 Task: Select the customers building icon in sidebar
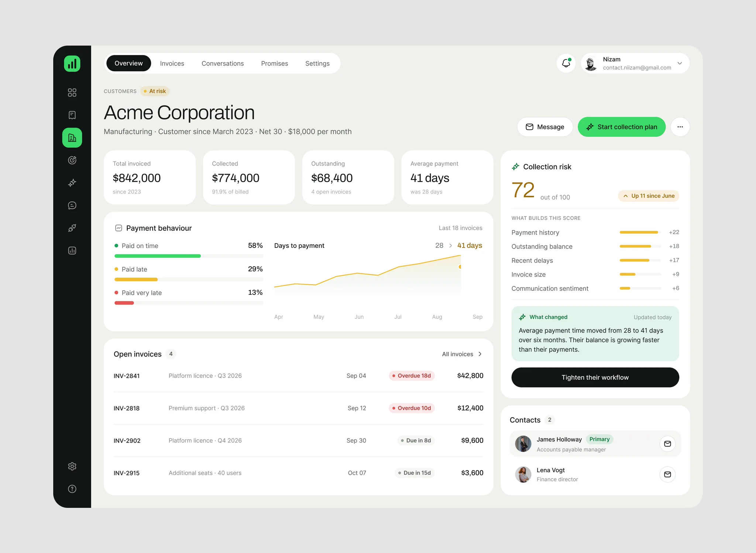72,138
